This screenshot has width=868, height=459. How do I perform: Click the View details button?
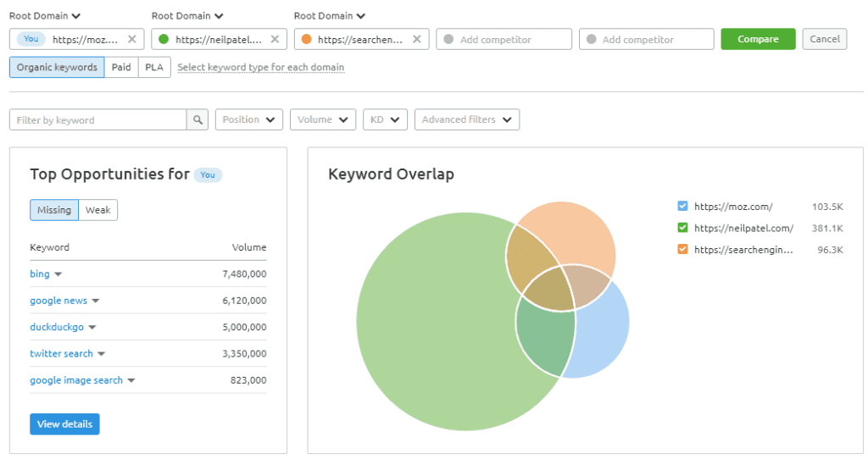[x=64, y=424]
